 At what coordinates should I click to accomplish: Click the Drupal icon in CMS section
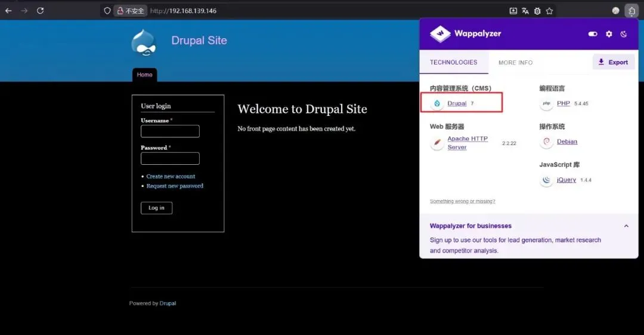pos(437,103)
